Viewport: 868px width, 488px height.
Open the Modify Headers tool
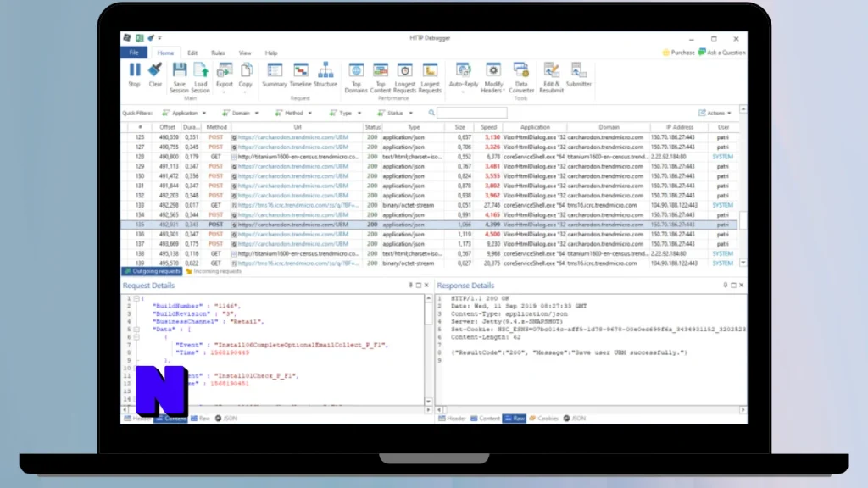[x=492, y=77]
